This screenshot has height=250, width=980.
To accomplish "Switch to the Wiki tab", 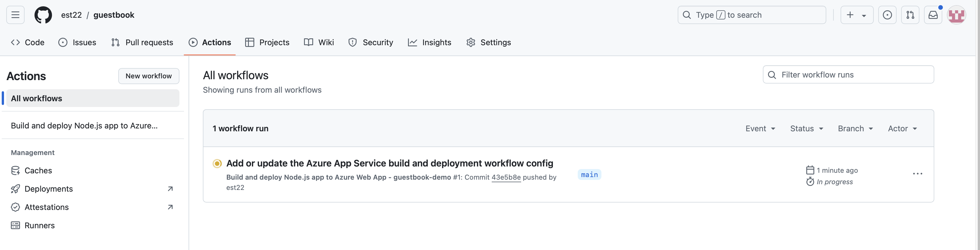I will (x=319, y=42).
